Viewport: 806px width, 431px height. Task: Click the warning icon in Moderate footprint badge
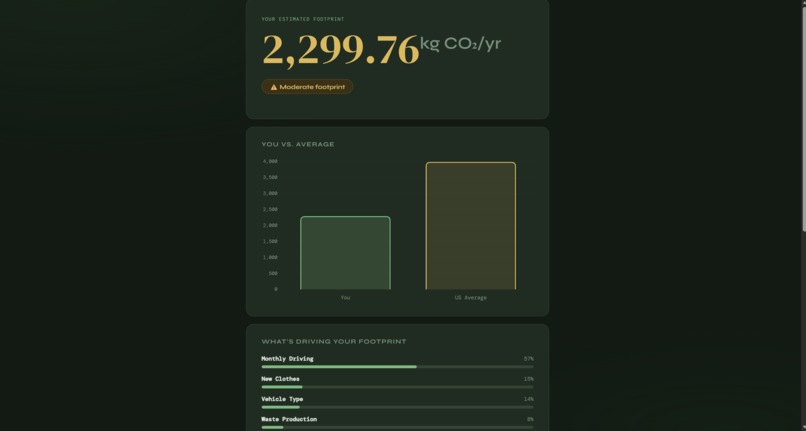(273, 87)
